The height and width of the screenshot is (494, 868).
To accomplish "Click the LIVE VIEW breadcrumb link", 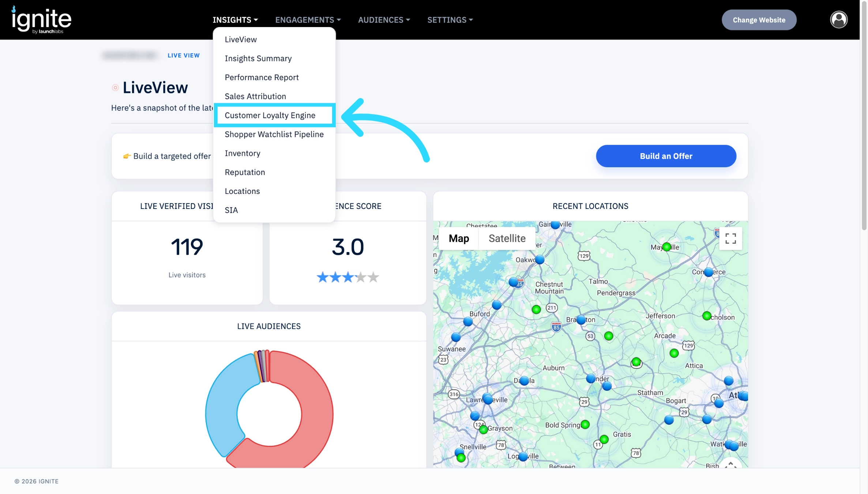I will pyautogui.click(x=184, y=55).
